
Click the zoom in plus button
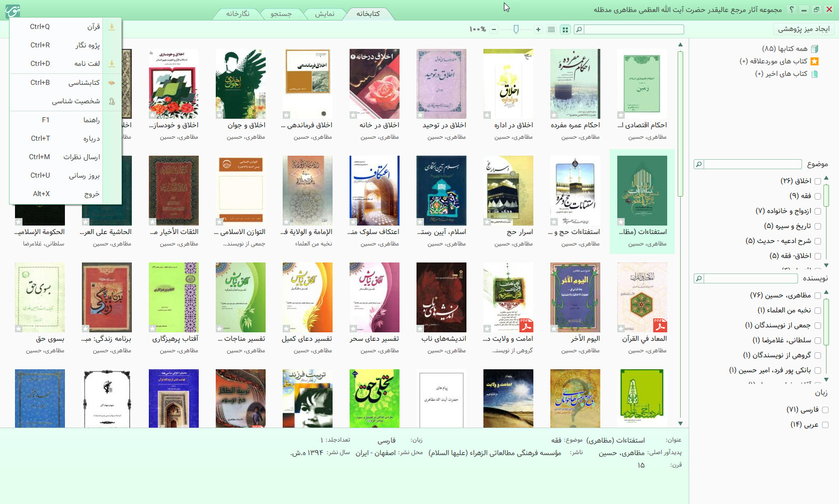pyautogui.click(x=538, y=30)
